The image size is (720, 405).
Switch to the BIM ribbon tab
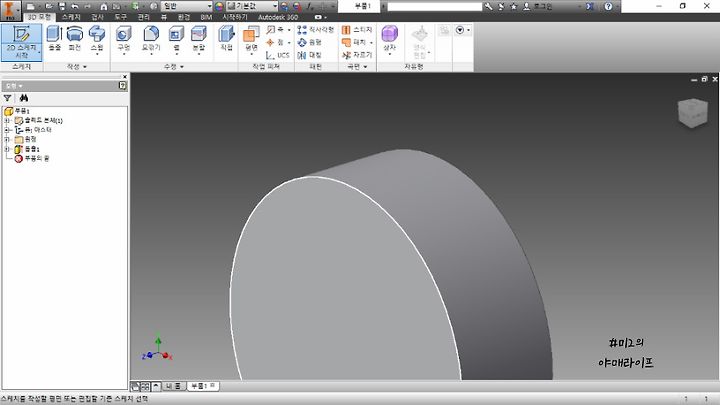206,17
